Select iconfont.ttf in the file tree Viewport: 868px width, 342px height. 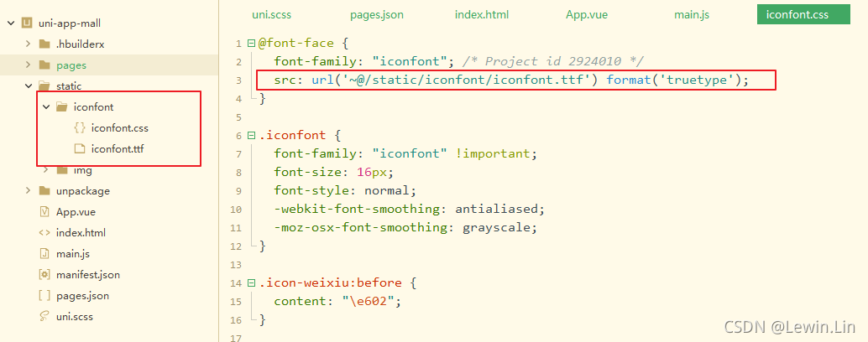(x=118, y=149)
